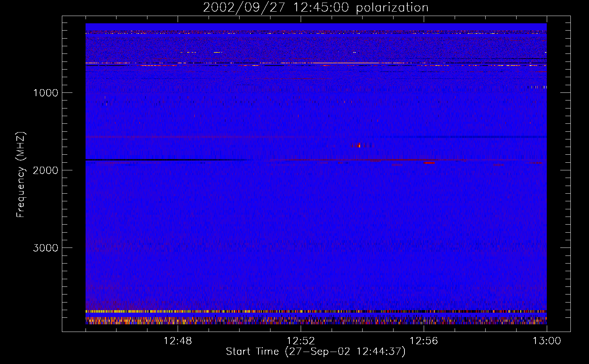This screenshot has height=364, width=589.
Task: Click the "Start Time (27-Sep-02 12:44:37)" label
Action: [x=316, y=352]
